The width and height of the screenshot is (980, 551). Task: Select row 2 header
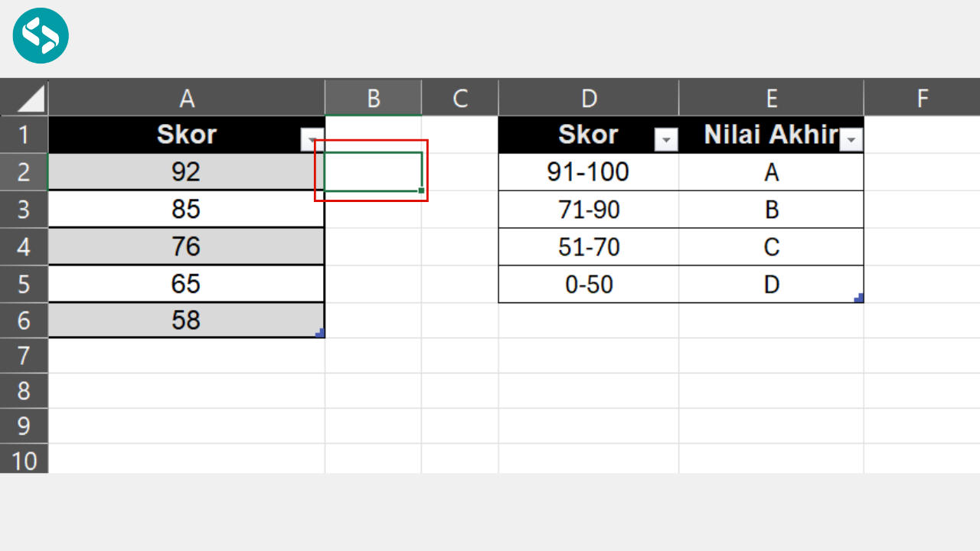[x=24, y=171]
